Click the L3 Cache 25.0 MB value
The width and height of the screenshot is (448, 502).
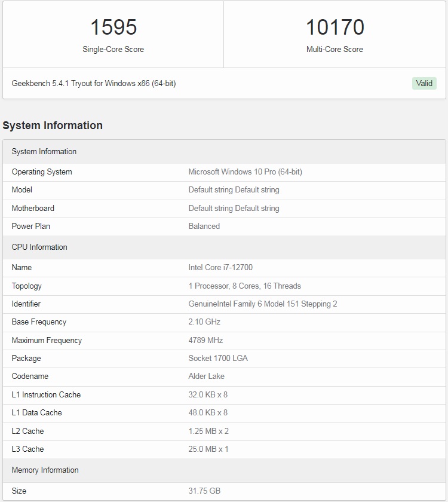tap(208, 449)
